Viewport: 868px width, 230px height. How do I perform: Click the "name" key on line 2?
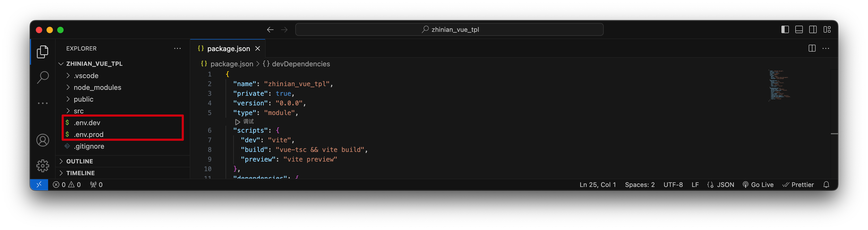coord(245,84)
